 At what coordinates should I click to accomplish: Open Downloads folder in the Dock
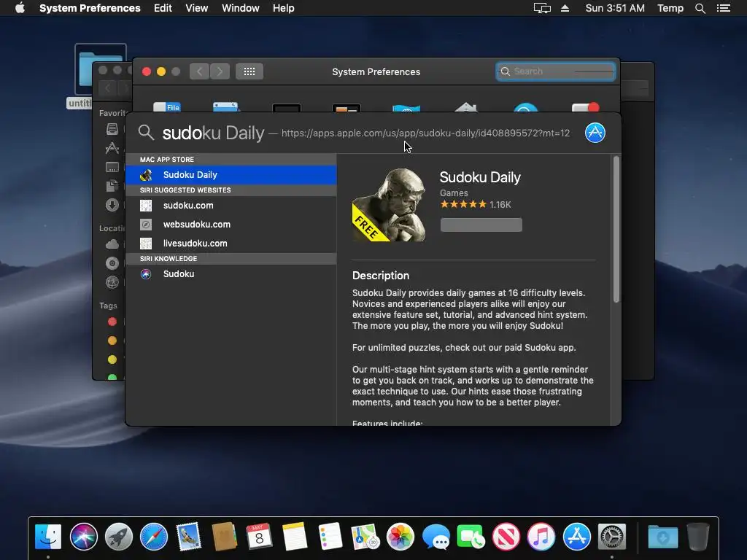[662, 536]
